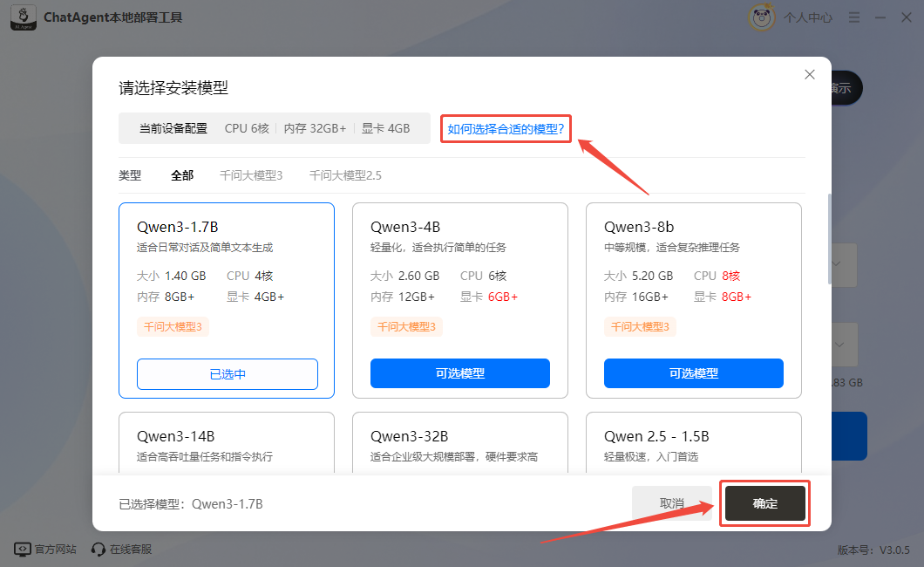Click the ChatAgent app logo

23,17
